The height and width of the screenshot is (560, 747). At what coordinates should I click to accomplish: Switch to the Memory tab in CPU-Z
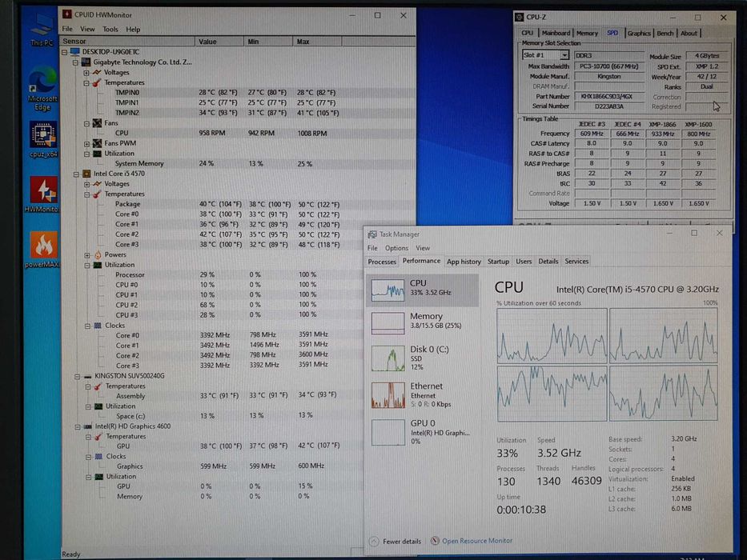pyautogui.click(x=587, y=33)
